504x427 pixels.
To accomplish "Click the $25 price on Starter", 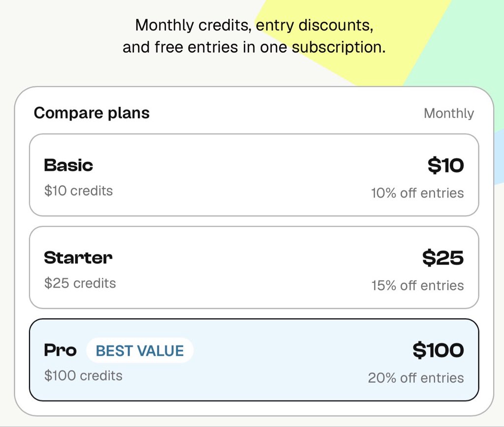I will (x=443, y=258).
